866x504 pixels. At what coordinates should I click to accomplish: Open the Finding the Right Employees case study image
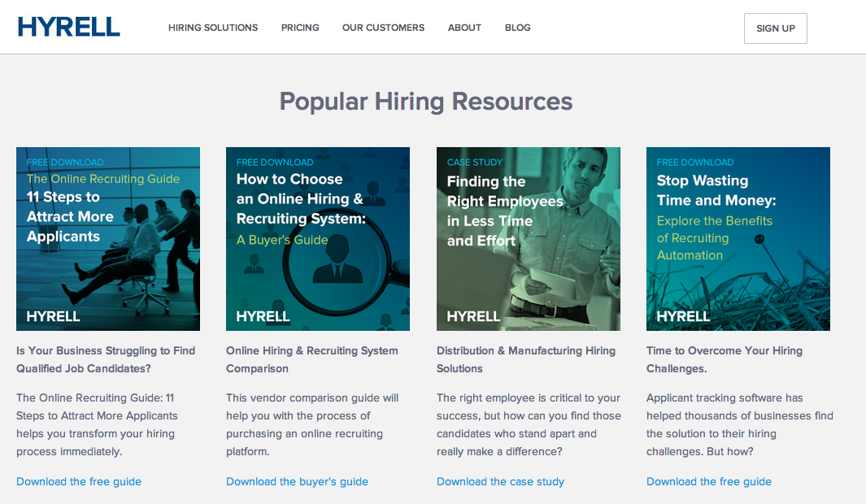tap(529, 239)
